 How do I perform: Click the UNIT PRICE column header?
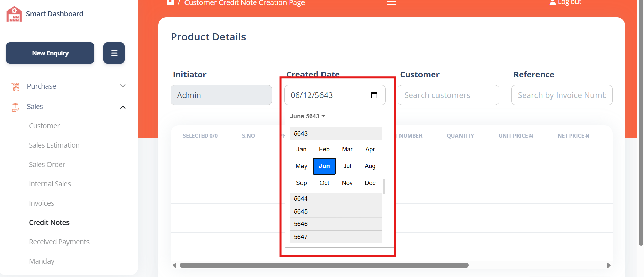[x=516, y=136]
